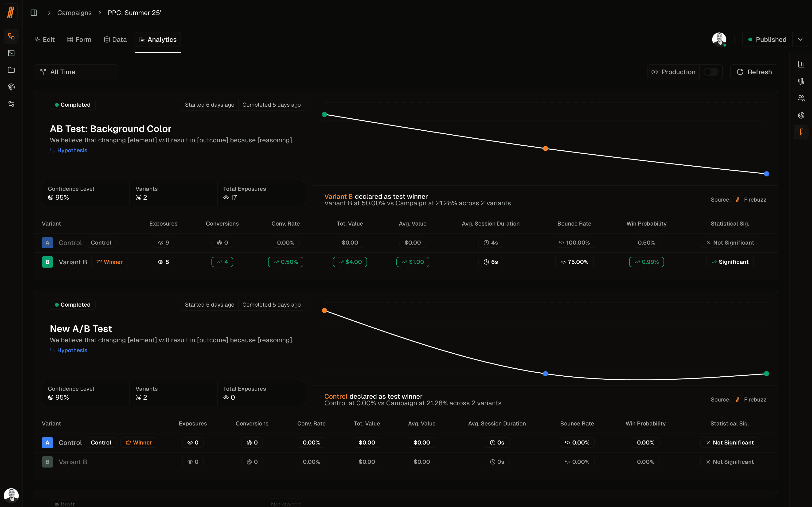
Task: Open the waveform icon on right rail
Action: point(801,81)
